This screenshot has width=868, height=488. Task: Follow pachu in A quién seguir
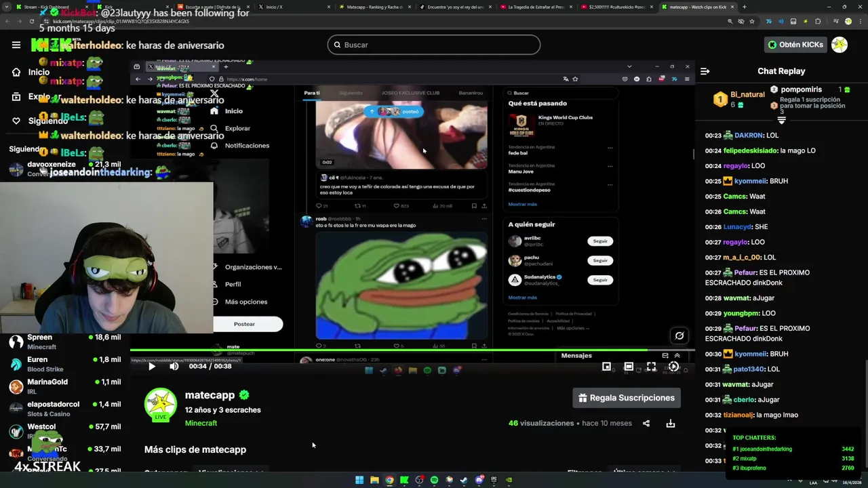pyautogui.click(x=600, y=260)
